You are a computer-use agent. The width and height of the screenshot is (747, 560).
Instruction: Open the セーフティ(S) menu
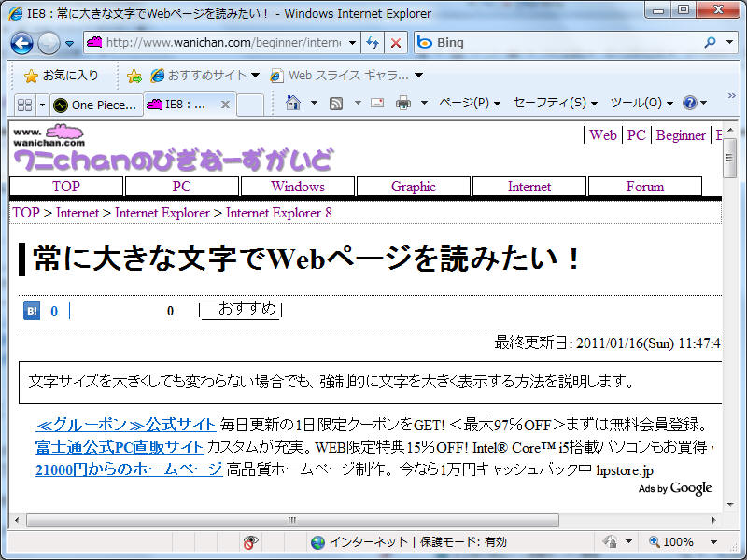(x=556, y=103)
